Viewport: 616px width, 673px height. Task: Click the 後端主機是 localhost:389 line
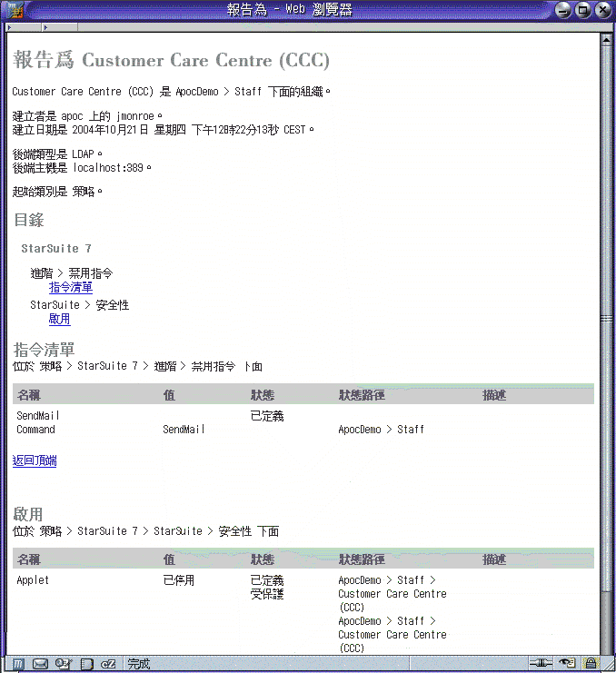point(82,167)
